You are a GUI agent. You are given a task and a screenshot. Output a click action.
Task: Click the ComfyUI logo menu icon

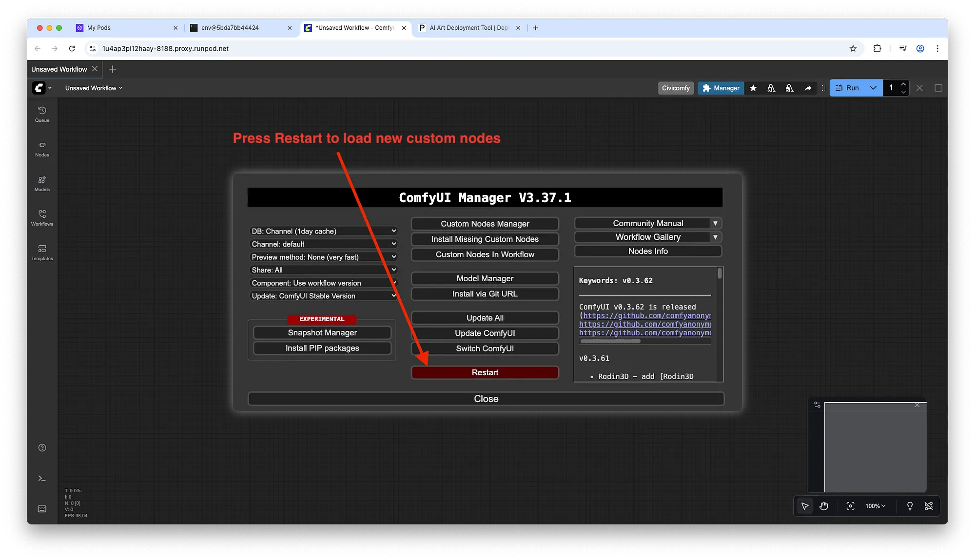pos(39,88)
